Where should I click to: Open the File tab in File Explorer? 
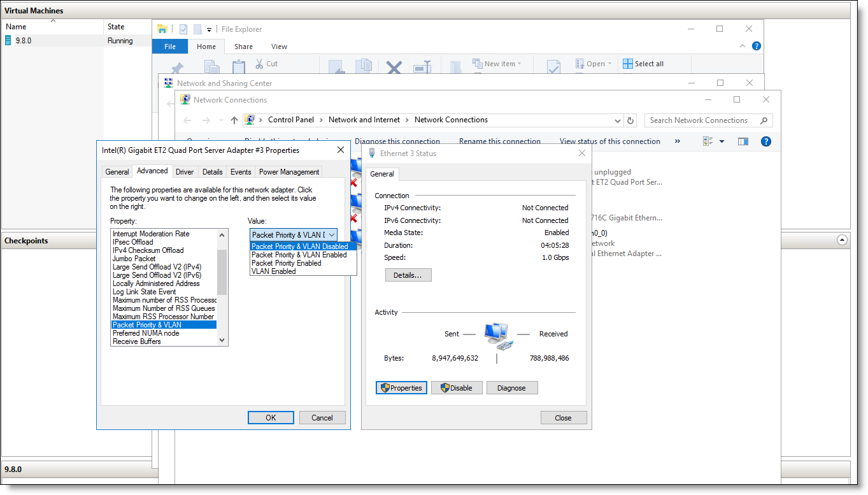(x=170, y=47)
